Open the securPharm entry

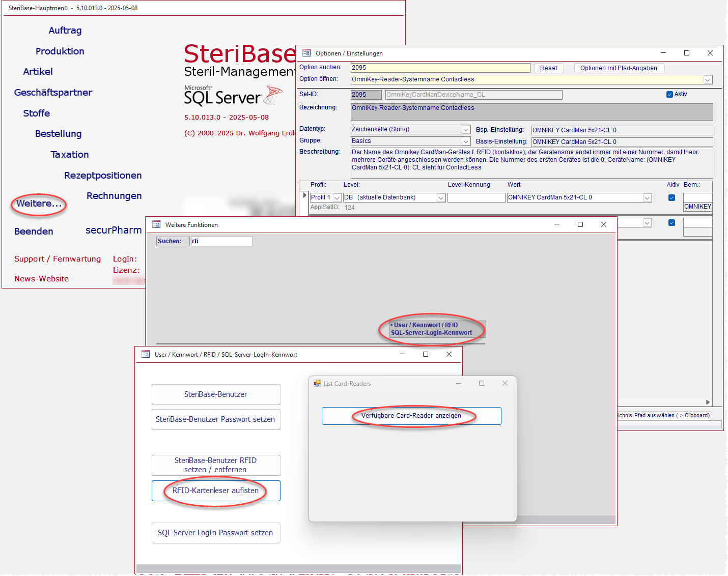pyautogui.click(x=114, y=231)
